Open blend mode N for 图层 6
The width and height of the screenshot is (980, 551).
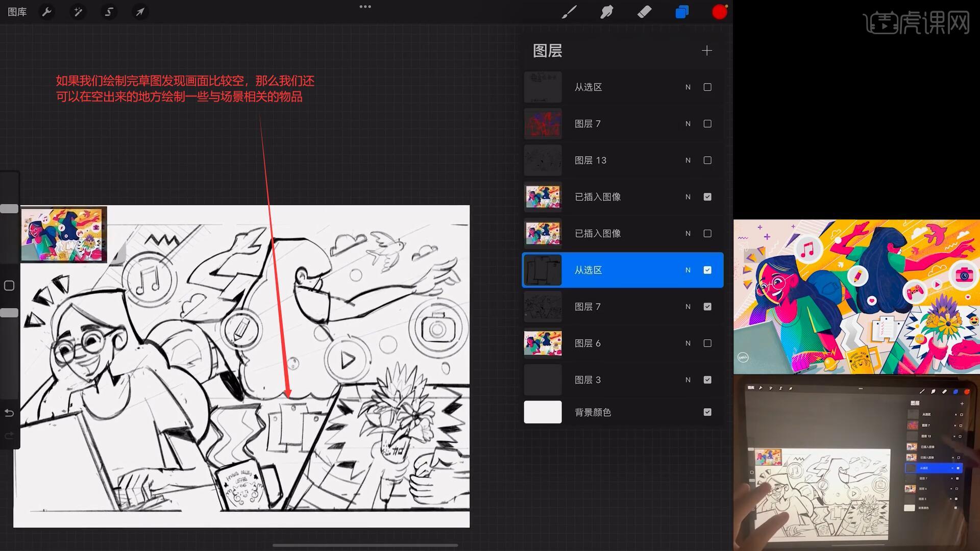[688, 343]
